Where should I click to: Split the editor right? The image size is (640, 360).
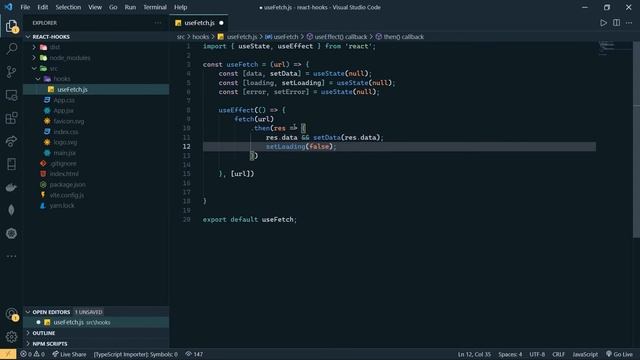pos(616,23)
